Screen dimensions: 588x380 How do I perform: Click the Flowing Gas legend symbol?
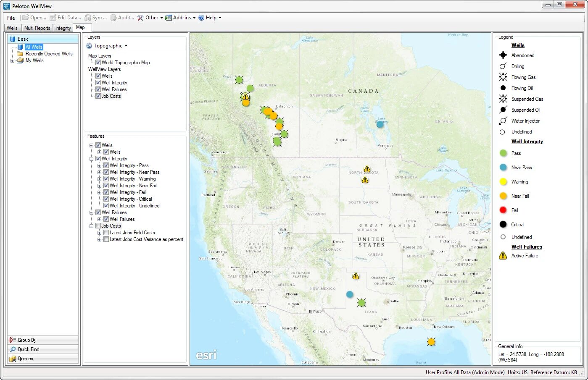click(x=503, y=77)
